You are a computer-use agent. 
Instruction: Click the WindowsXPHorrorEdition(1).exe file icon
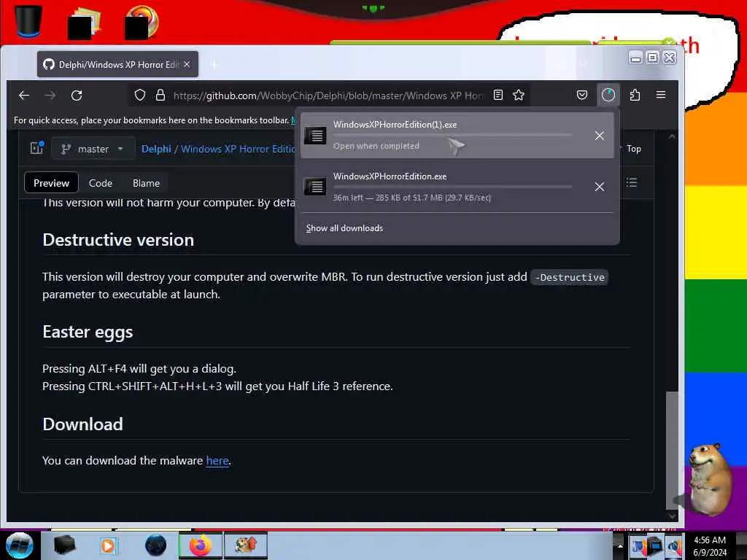point(315,135)
